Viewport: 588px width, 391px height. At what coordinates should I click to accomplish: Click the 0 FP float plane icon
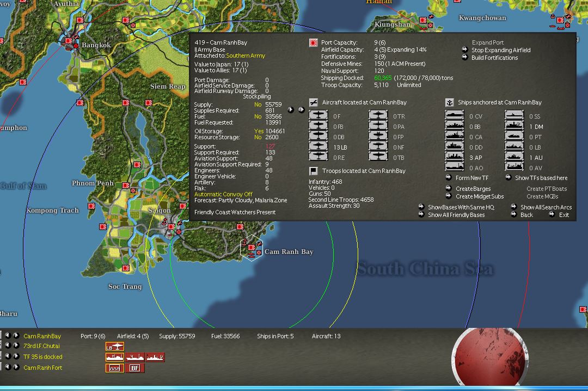tap(378, 135)
